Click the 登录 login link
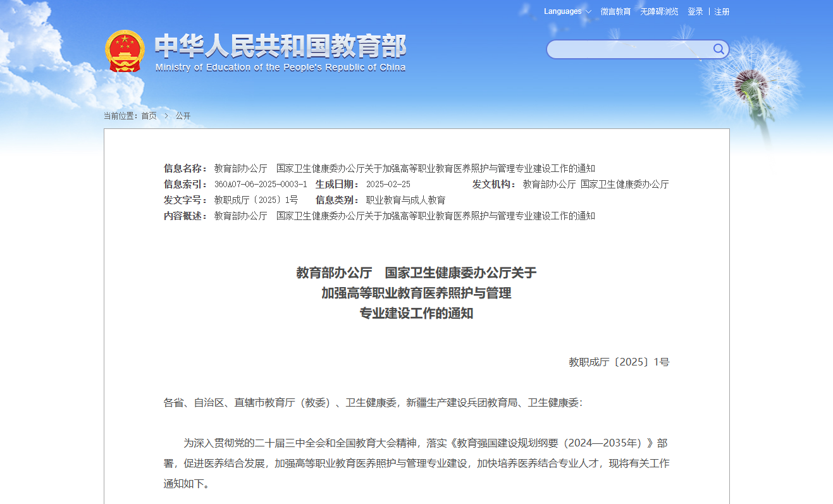The image size is (833, 504). tap(695, 11)
